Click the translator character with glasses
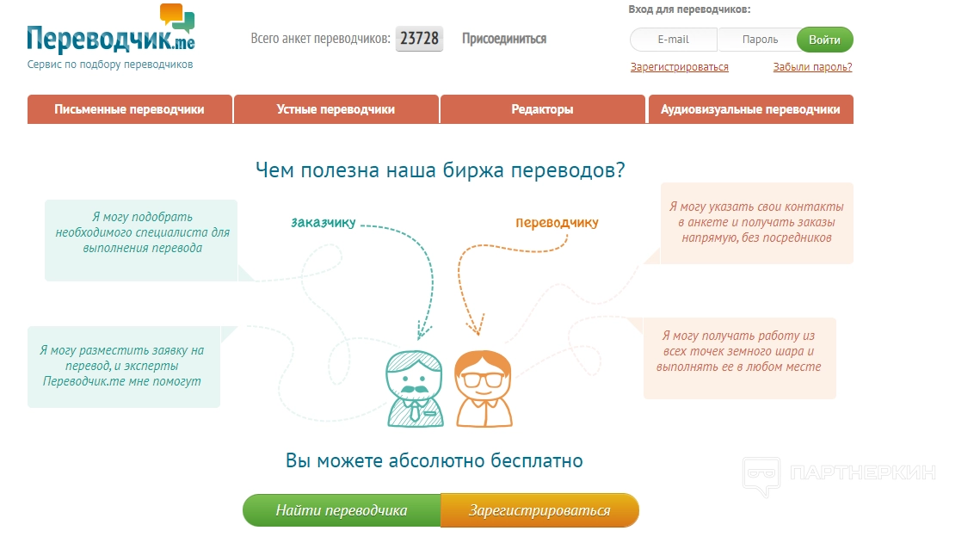 (x=484, y=389)
